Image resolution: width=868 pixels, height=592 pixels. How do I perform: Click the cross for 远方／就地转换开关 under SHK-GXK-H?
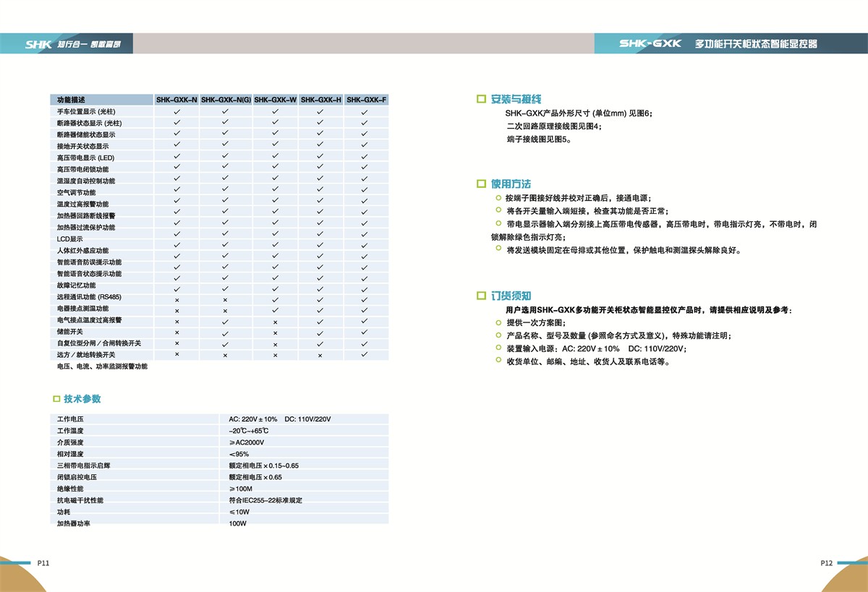[x=320, y=356]
